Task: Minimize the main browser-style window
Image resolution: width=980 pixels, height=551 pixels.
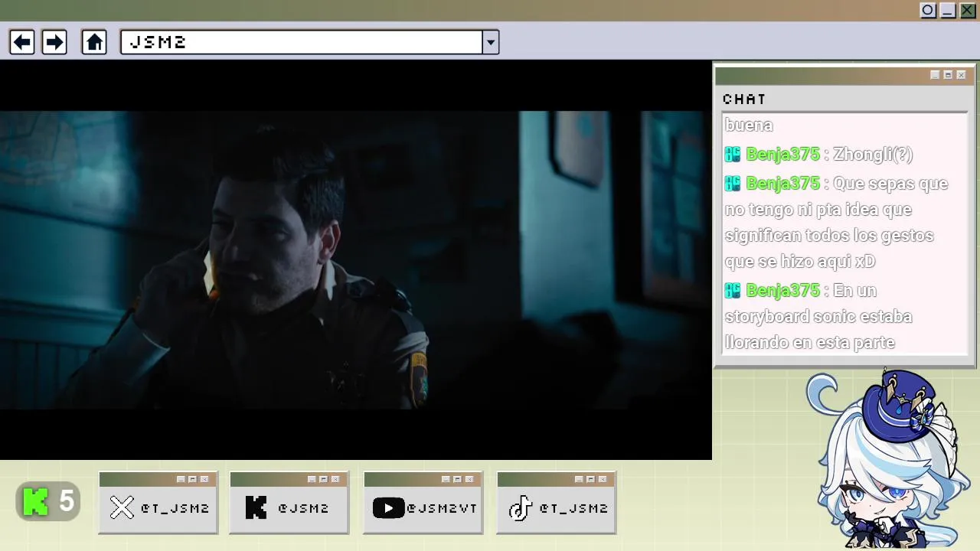Action: pyautogui.click(x=948, y=11)
